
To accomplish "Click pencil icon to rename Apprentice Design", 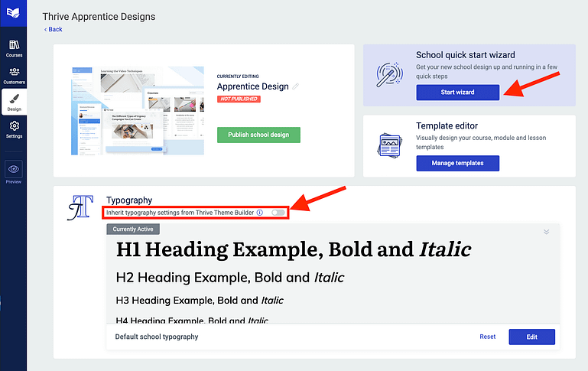I will (x=295, y=86).
